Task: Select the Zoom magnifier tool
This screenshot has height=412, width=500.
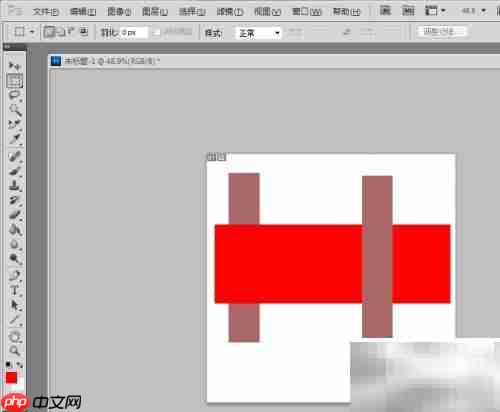Action: pyautogui.click(x=15, y=351)
